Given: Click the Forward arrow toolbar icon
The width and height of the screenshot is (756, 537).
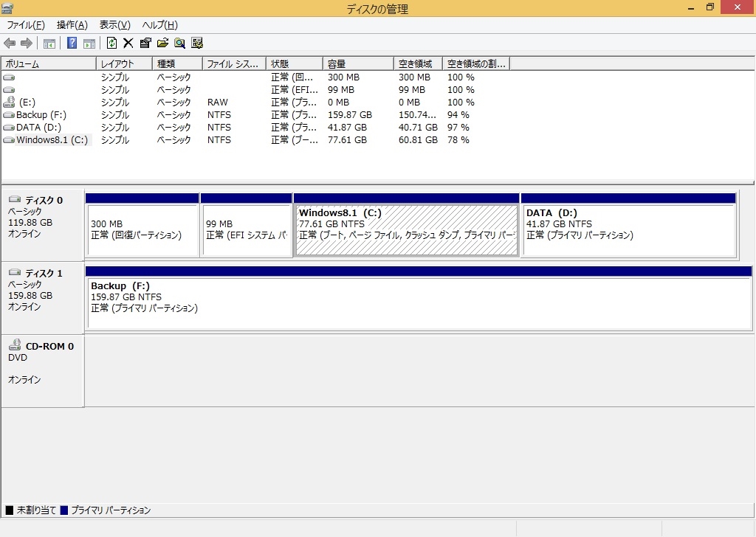Looking at the screenshot, I should coord(27,44).
